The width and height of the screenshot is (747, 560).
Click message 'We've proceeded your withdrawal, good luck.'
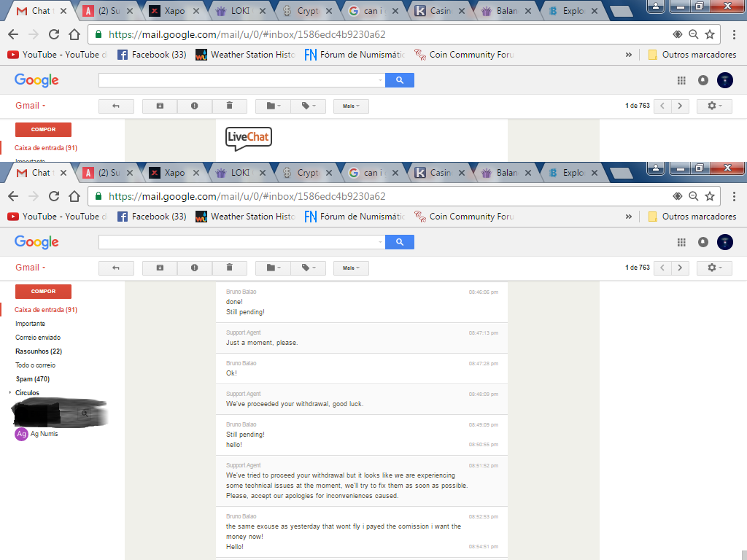[x=295, y=404]
